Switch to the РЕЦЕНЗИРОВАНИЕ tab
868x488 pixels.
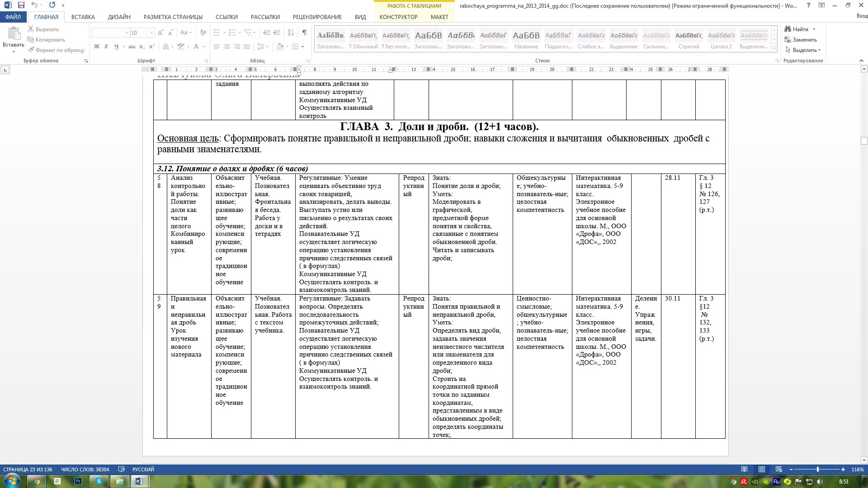(317, 17)
